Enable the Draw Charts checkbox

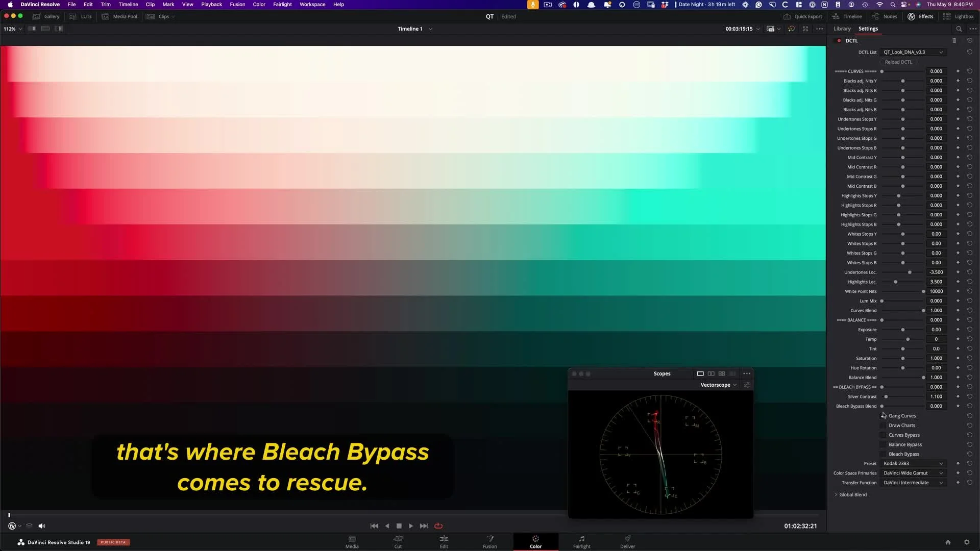click(883, 425)
